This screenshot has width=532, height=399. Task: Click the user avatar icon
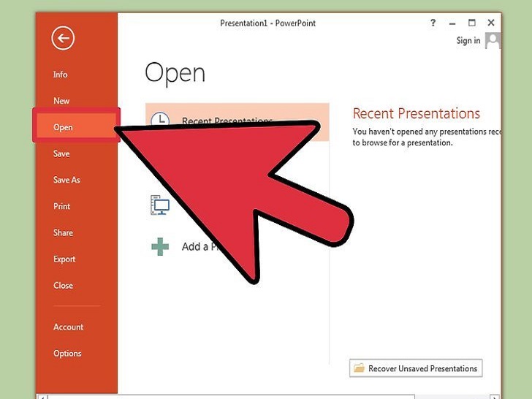point(493,41)
